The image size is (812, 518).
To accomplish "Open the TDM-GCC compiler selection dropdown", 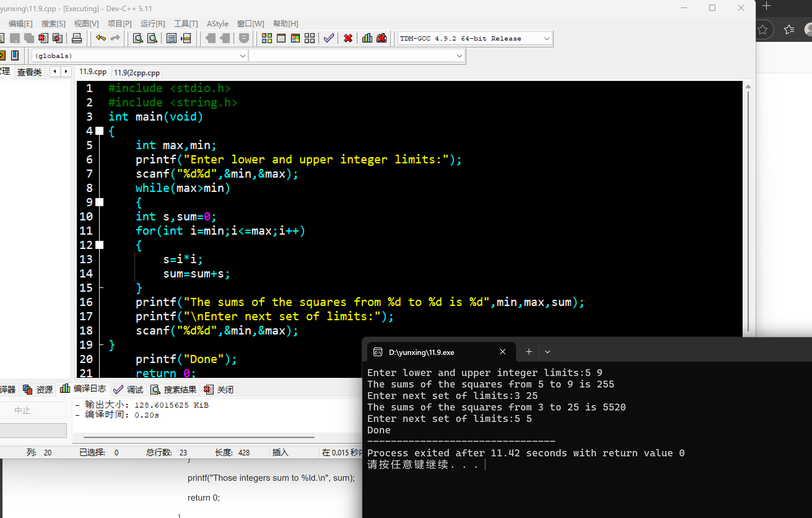I will click(546, 38).
